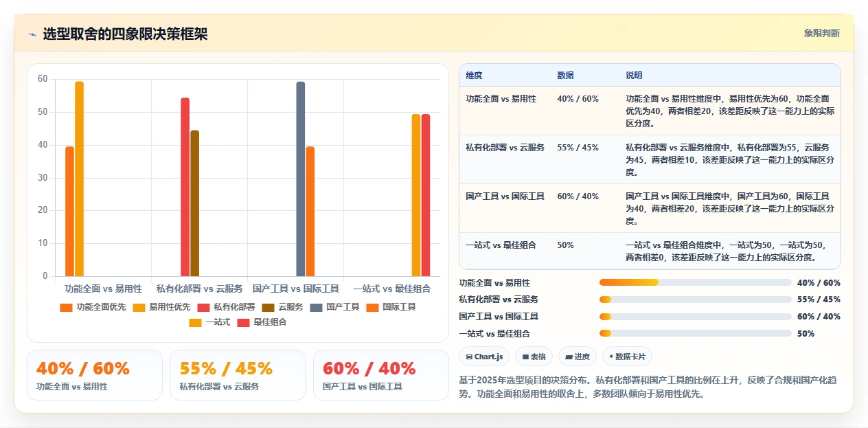Click the 数据 column header

tap(566, 75)
